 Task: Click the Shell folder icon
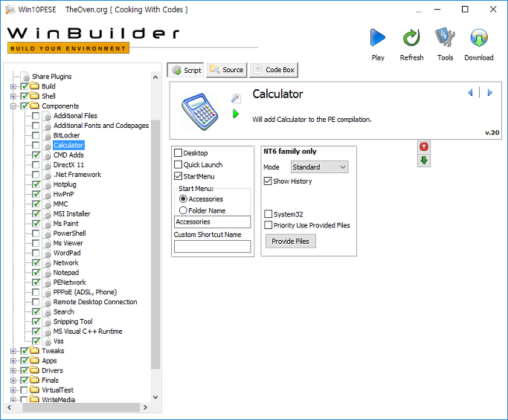(34, 96)
